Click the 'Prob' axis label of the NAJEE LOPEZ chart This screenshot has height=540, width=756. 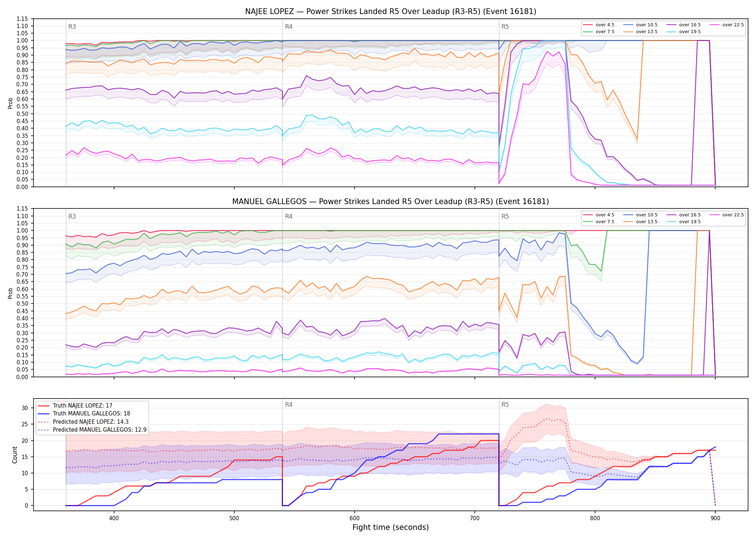[10, 103]
